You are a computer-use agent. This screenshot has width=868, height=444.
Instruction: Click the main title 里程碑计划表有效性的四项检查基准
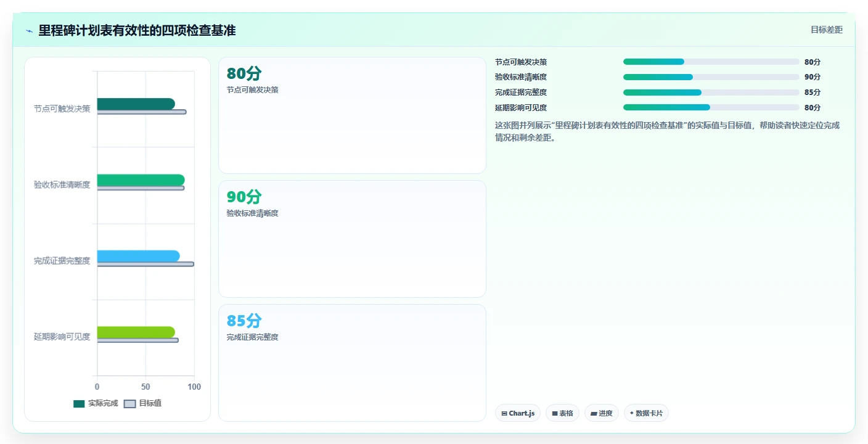[137, 30]
